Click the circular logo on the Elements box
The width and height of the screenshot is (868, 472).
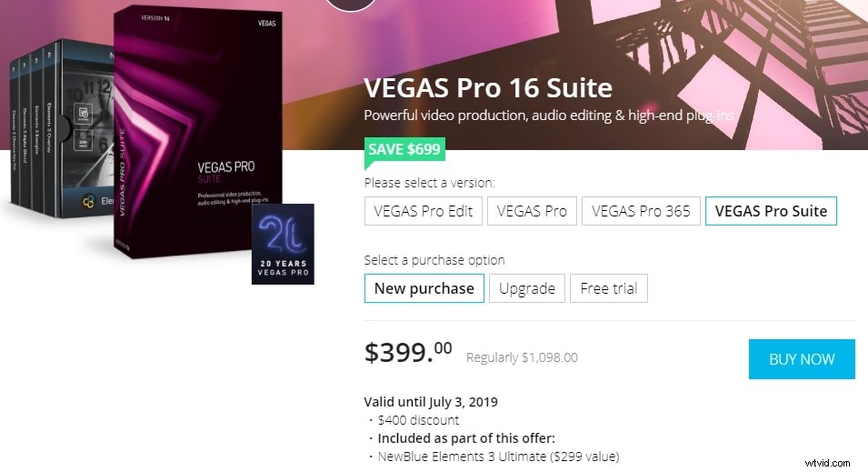tap(88, 201)
